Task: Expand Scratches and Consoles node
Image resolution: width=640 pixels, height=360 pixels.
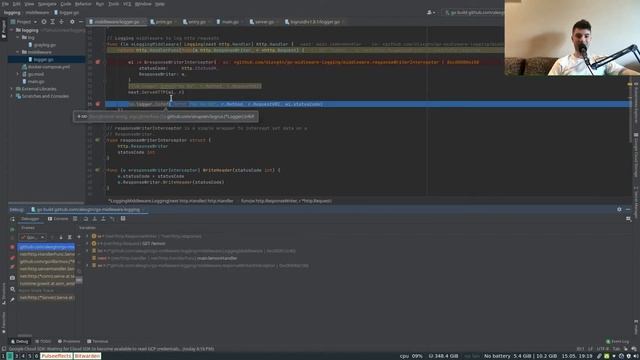Action: tap(12, 96)
